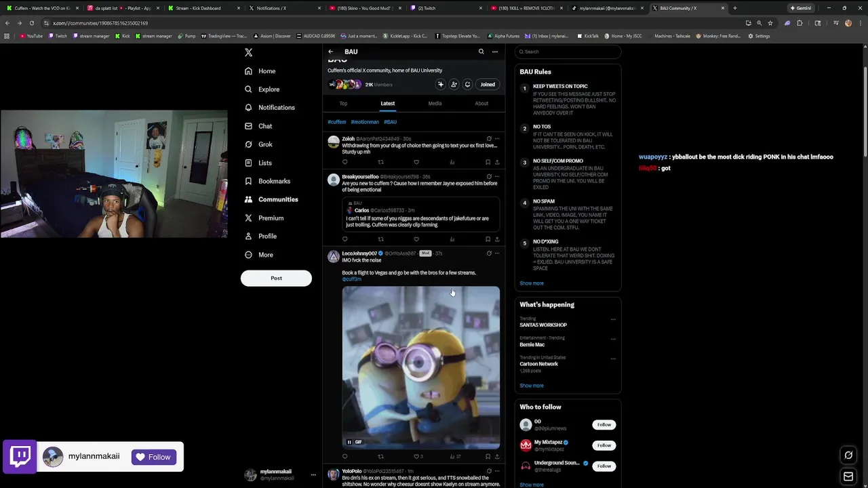Bookmark LocoJohnny007's minion post
Image resolution: width=868 pixels, height=488 pixels.
pyautogui.click(x=488, y=457)
